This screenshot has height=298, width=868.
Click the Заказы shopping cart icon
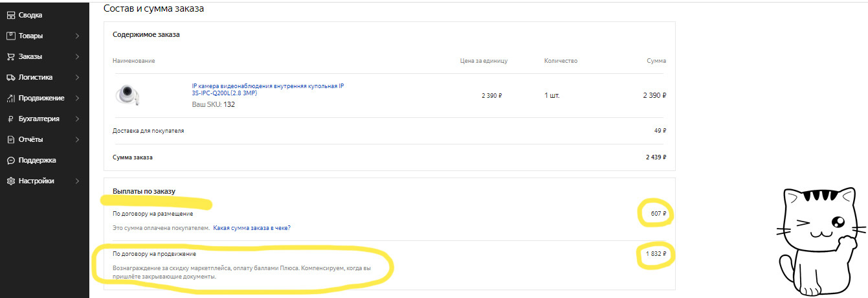(11, 56)
